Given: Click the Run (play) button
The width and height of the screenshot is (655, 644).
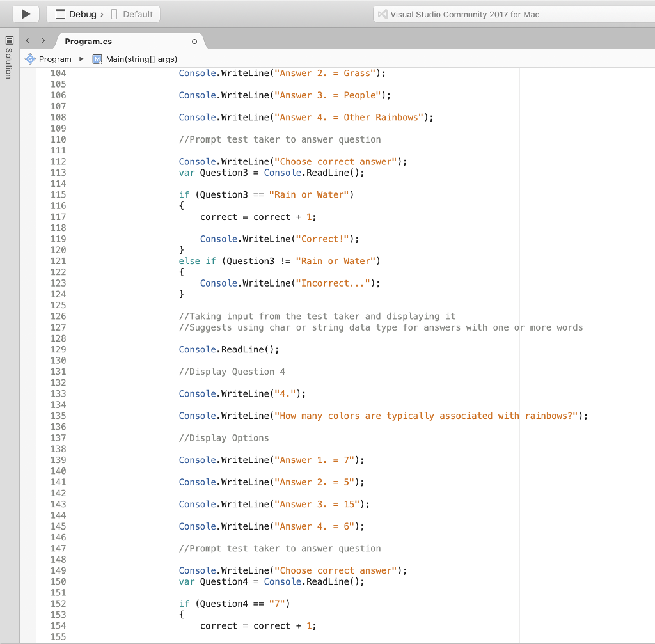Looking at the screenshot, I should (24, 13).
